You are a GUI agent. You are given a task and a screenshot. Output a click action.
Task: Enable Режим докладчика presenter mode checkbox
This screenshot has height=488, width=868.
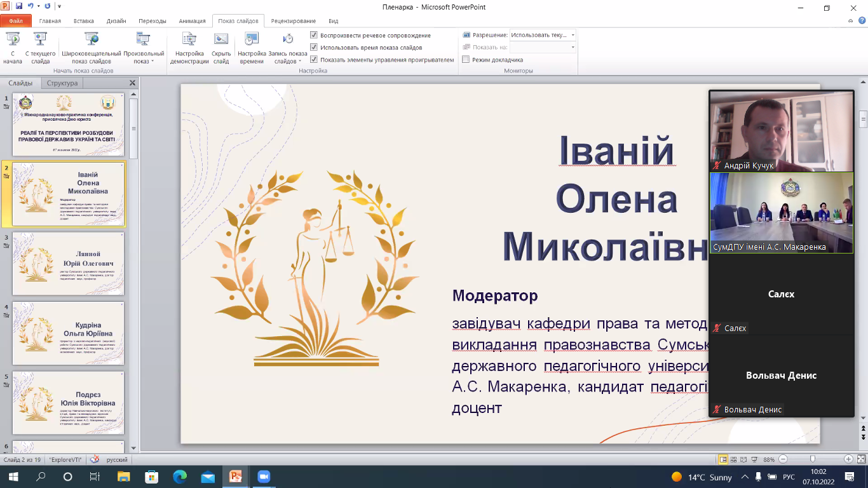(466, 60)
